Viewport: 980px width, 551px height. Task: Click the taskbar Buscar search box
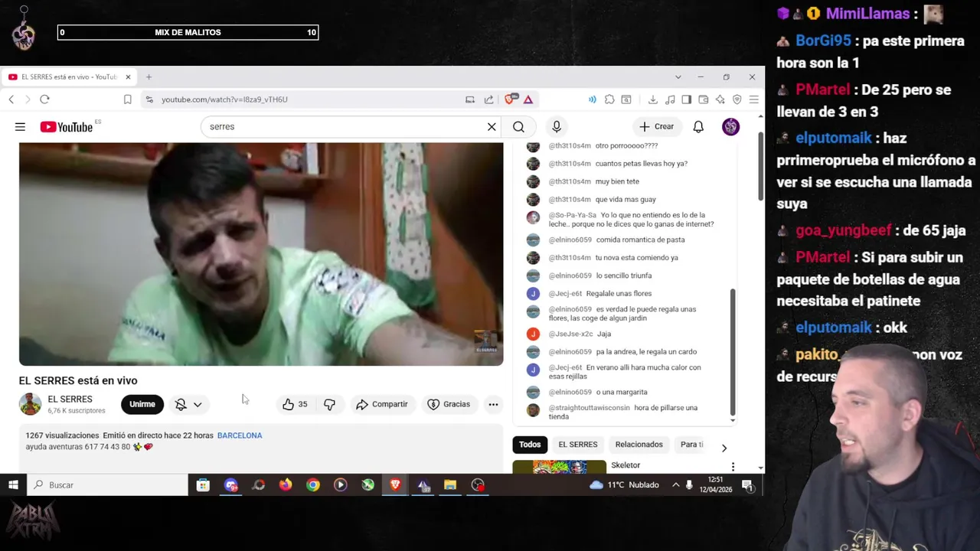coord(107,485)
